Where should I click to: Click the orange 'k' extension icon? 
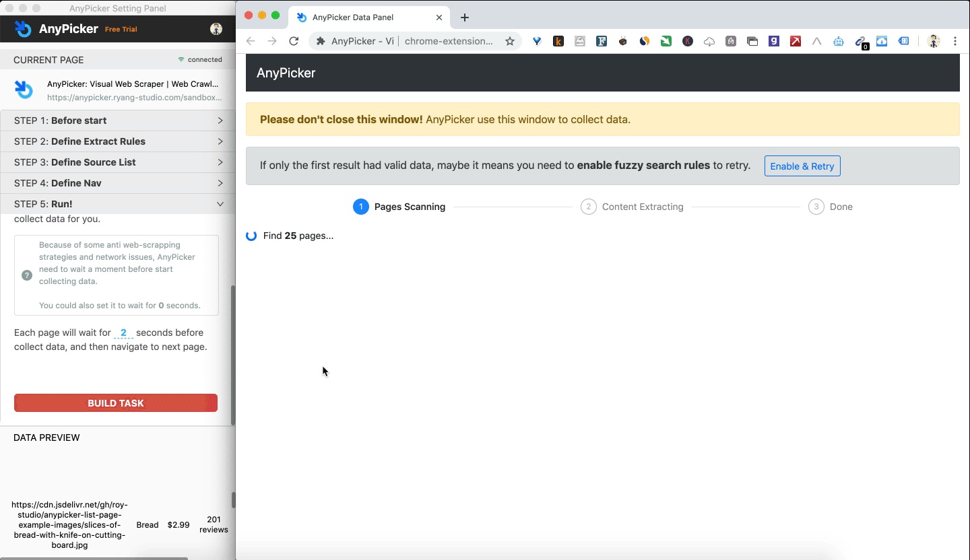(558, 41)
